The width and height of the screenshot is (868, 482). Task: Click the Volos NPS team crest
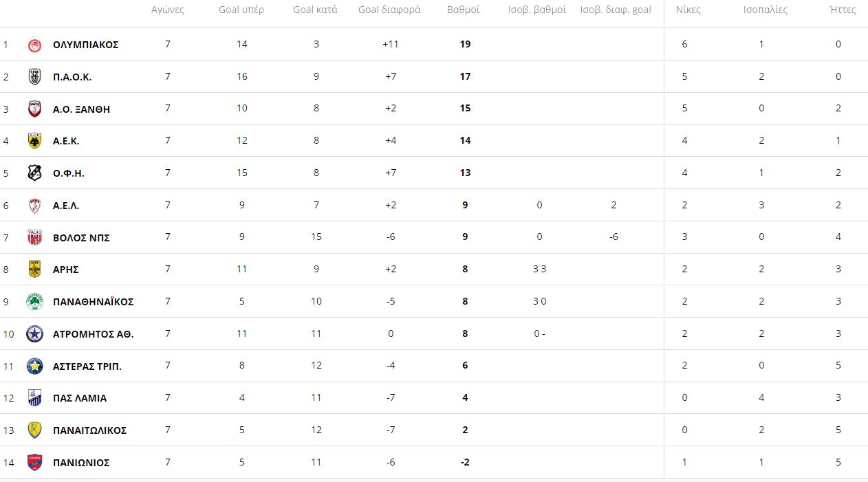pos(34,237)
